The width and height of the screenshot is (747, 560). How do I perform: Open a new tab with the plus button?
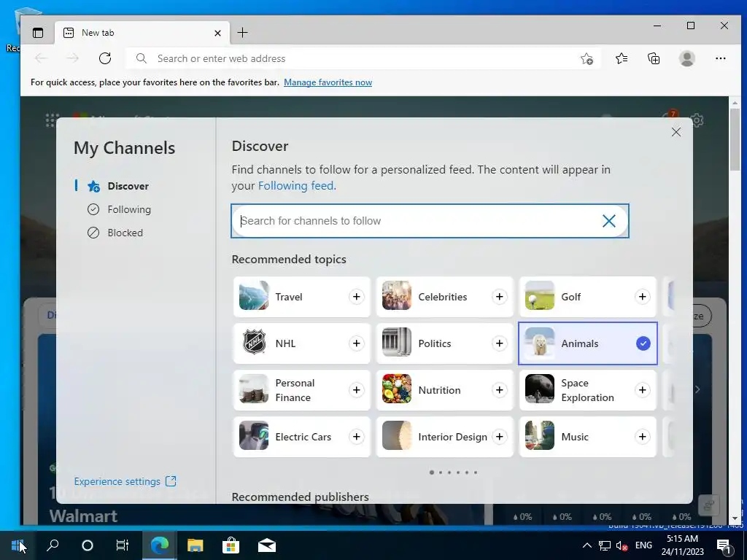tap(242, 33)
